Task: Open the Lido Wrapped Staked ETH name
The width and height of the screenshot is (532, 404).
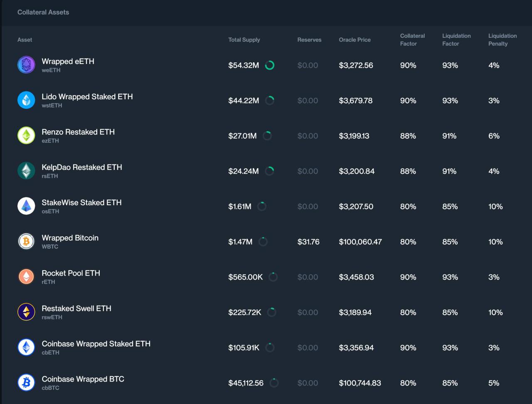Action: click(87, 97)
